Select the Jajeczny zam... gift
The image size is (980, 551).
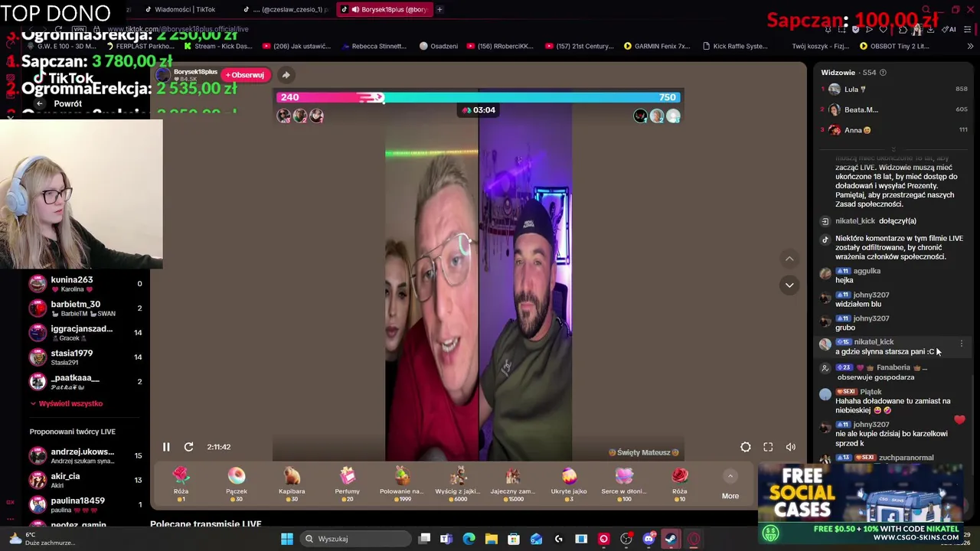pos(513,484)
